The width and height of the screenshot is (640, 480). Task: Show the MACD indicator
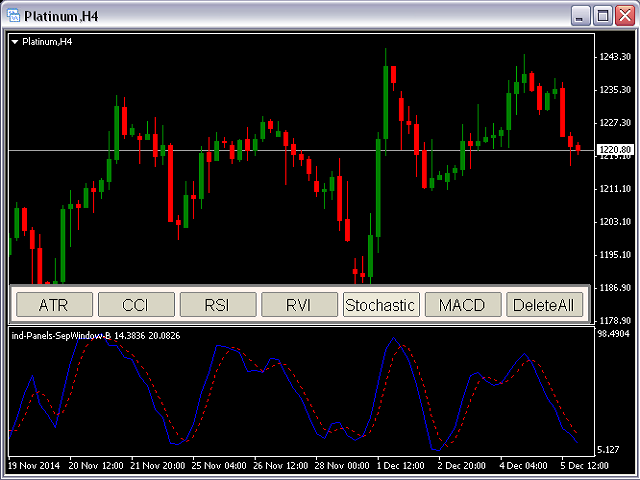coord(462,305)
